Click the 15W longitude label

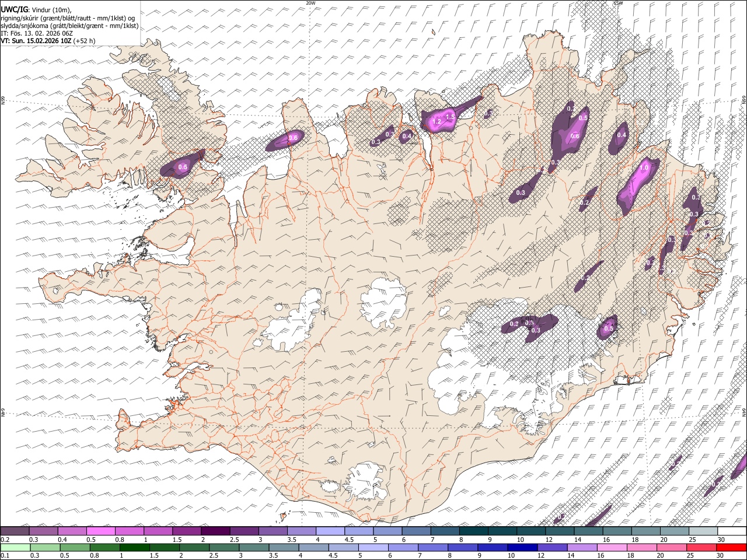[x=618, y=3]
